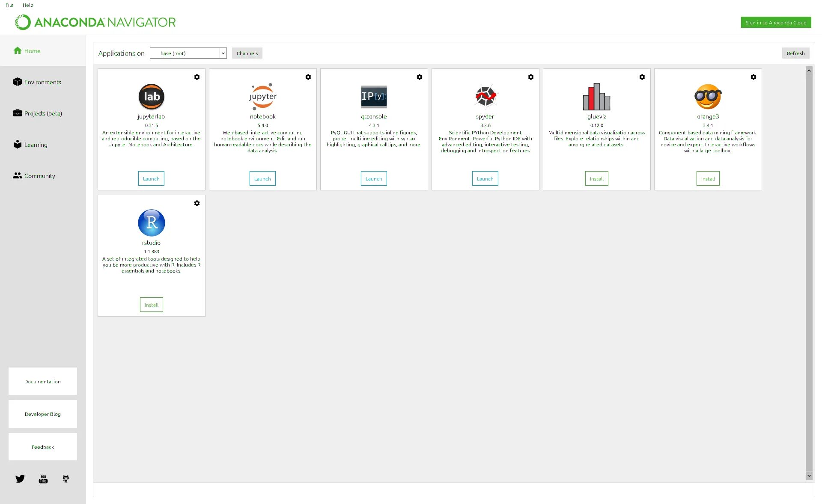
Task: Open Notebook settings gear
Action: (308, 77)
